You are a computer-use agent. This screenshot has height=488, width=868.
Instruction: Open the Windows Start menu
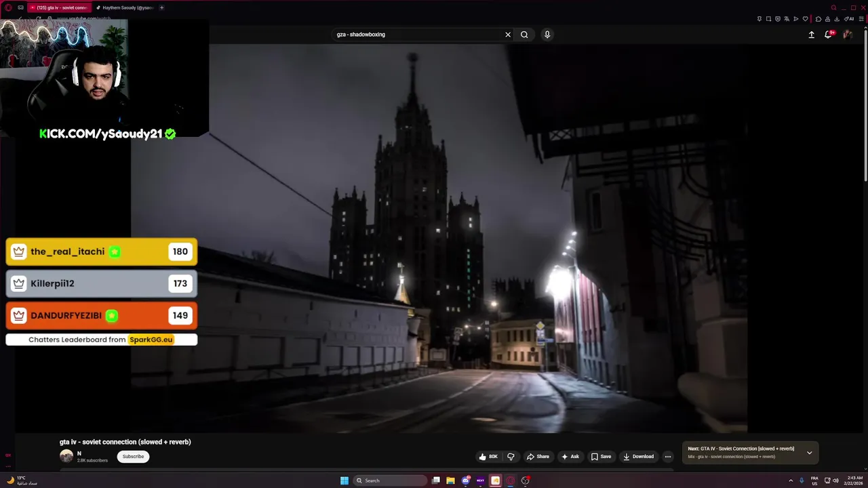[x=344, y=481]
